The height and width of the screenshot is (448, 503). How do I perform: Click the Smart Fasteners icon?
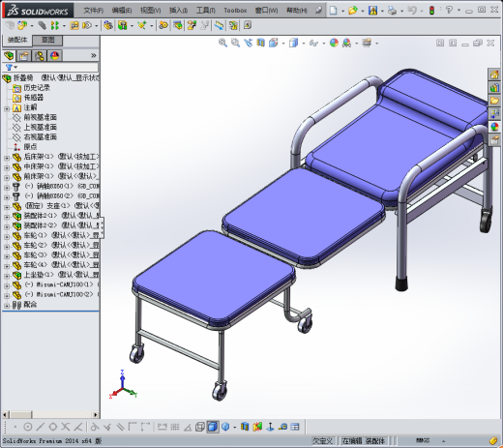coord(74,25)
